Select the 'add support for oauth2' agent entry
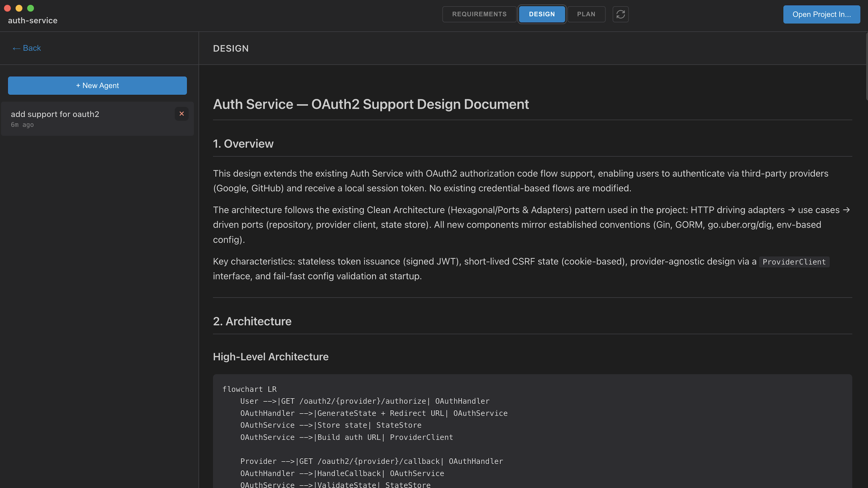The width and height of the screenshot is (868, 488). tap(97, 119)
